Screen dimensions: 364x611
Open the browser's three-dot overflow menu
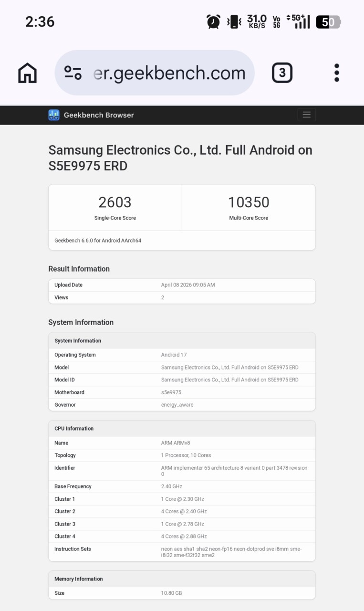[x=336, y=73]
